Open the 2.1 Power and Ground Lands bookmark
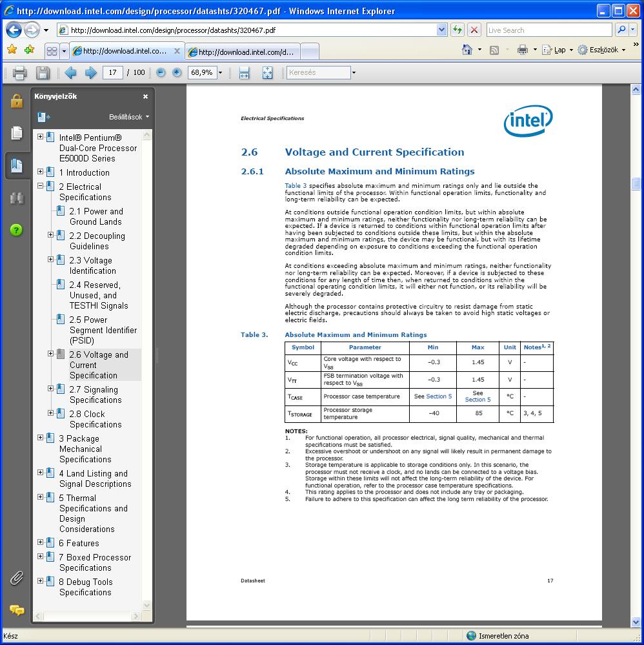 coord(96,216)
